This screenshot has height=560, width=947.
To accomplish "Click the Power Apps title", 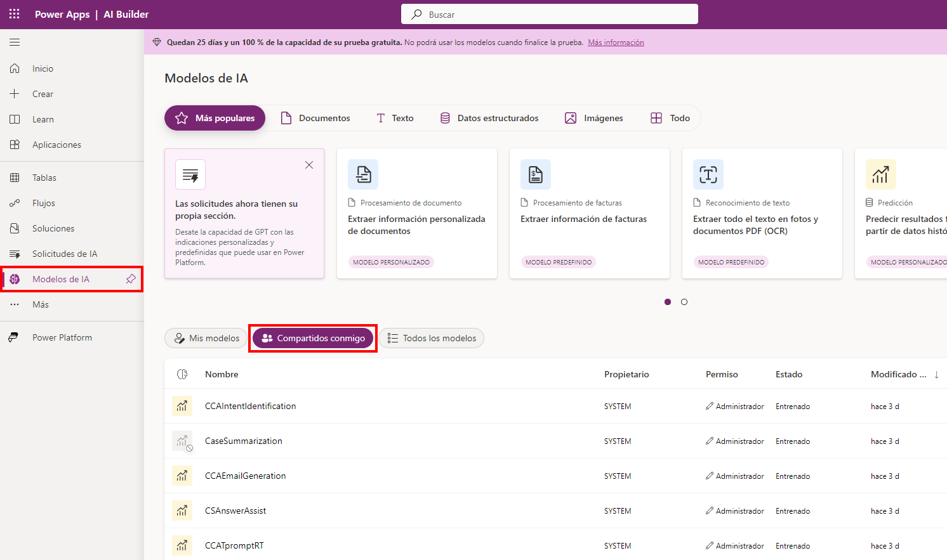I will pos(62,14).
